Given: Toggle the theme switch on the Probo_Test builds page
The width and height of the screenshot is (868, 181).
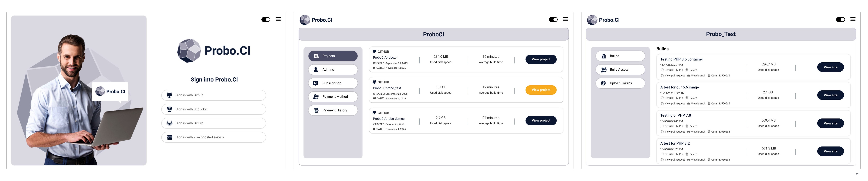Looking at the screenshot, I should [x=840, y=20].
